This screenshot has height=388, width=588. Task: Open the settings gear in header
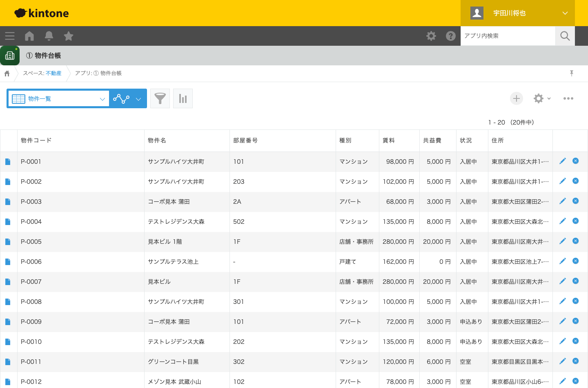tap(431, 36)
